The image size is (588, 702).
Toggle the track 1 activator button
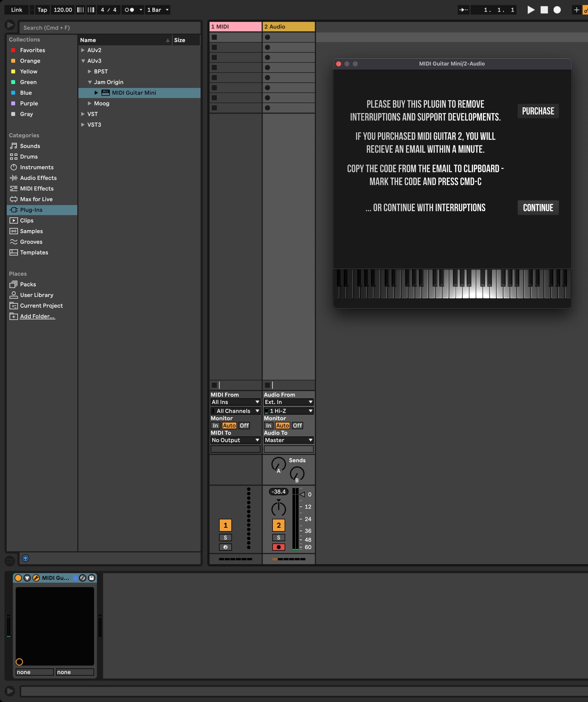[x=225, y=525]
